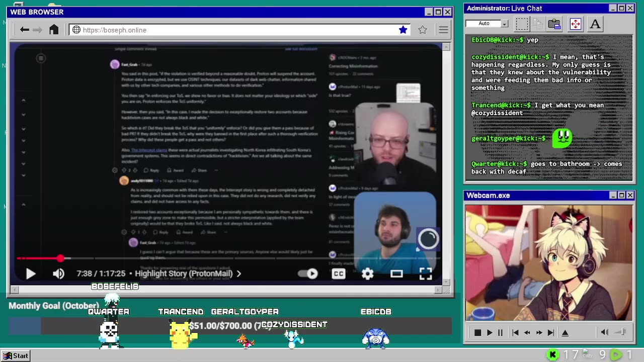Adjust the Webcam.exe volume slider
Image resolution: width=644 pixels, height=362 pixels.
point(621,332)
